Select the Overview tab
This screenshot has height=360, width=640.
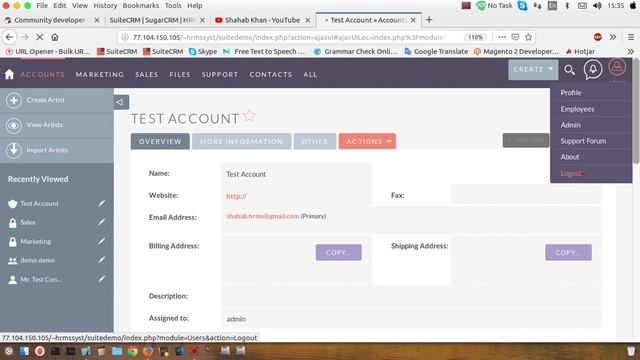(x=160, y=141)
